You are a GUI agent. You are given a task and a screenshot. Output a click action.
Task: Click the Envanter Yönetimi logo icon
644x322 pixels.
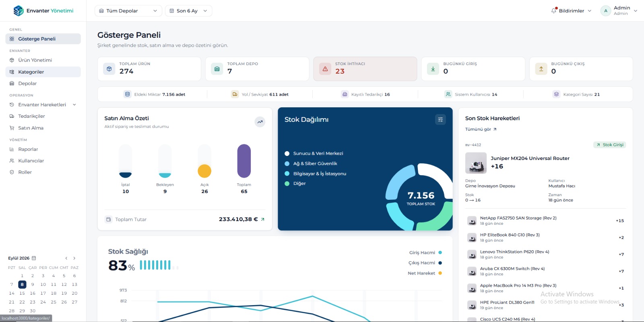19,11
